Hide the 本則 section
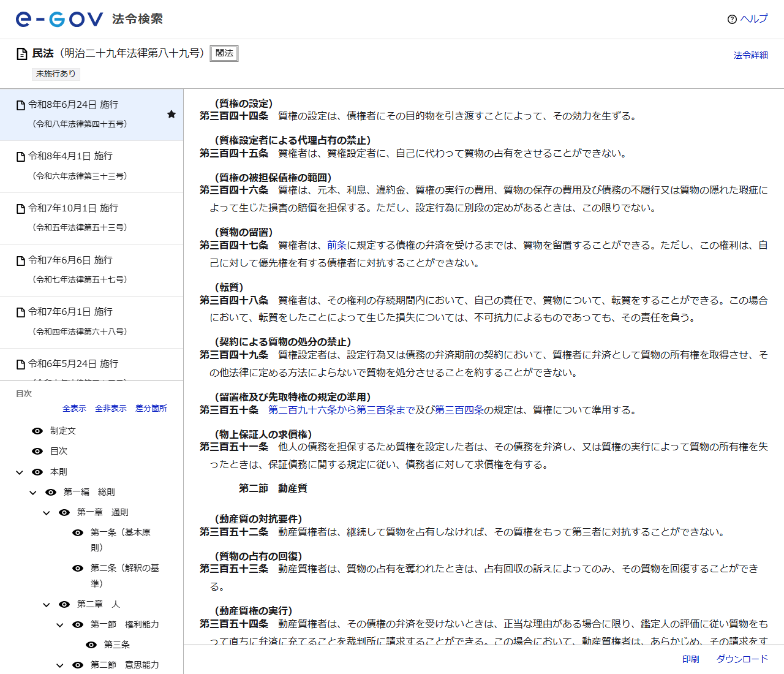 tap(37, 472)
